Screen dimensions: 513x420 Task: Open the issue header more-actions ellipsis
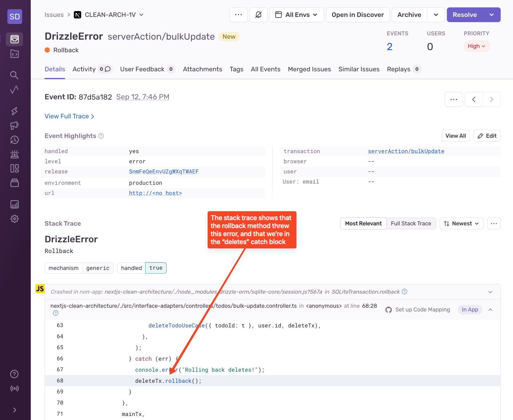[x=238, y=15]
